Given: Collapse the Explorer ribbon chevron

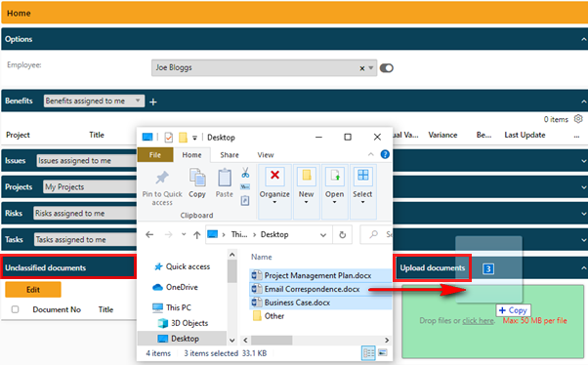Looking at the screenshot, I should click(370, 154).
